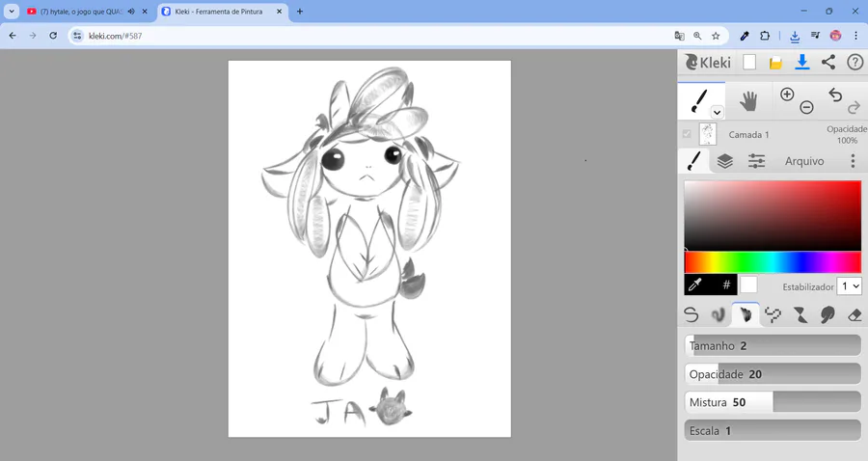This screenshot has width=868, height=461.
Task: Open the Chrome three-dot menu
Action: tap(855, 36)
